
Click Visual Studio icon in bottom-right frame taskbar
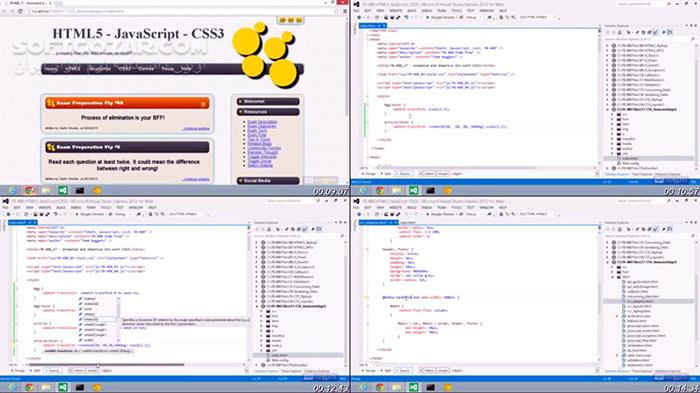tap(413, 387)
